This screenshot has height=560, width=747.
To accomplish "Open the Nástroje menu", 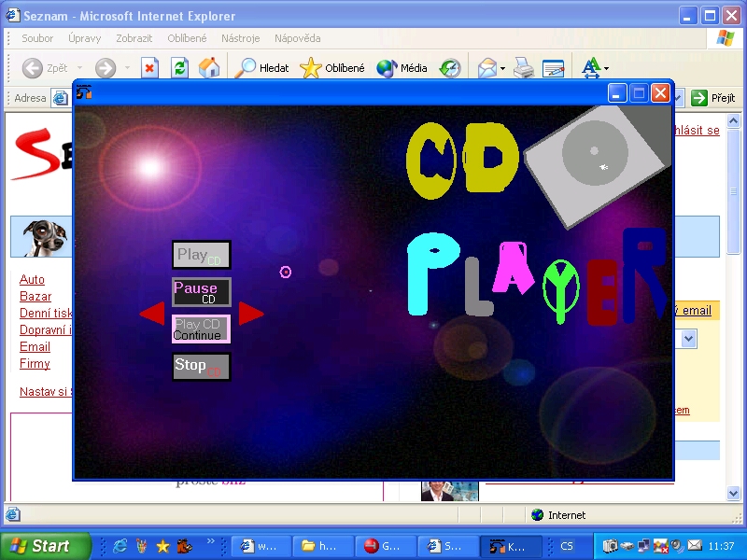I will coord(240,38).
